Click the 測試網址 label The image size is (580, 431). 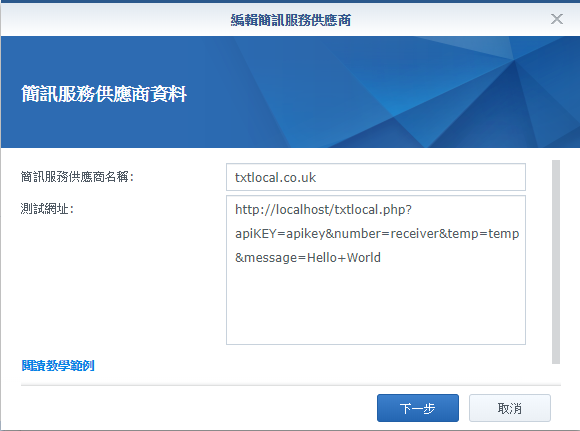tap(47, 209)
